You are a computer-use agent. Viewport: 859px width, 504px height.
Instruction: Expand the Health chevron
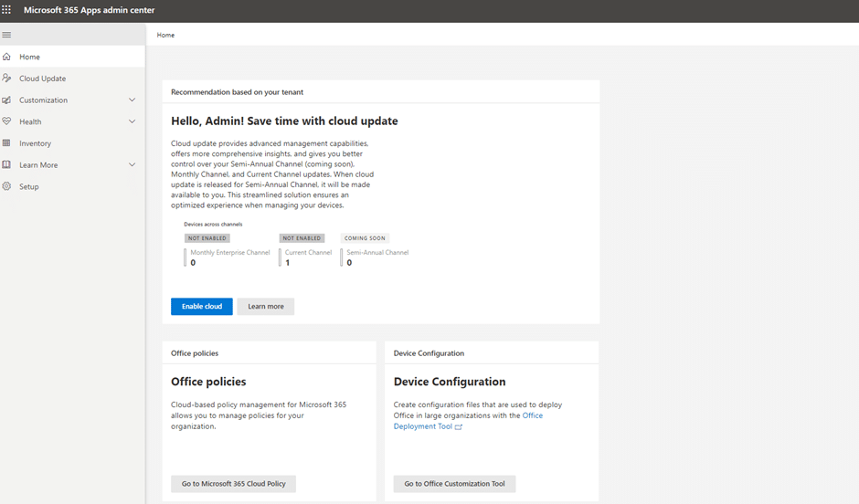coord(132,121)
